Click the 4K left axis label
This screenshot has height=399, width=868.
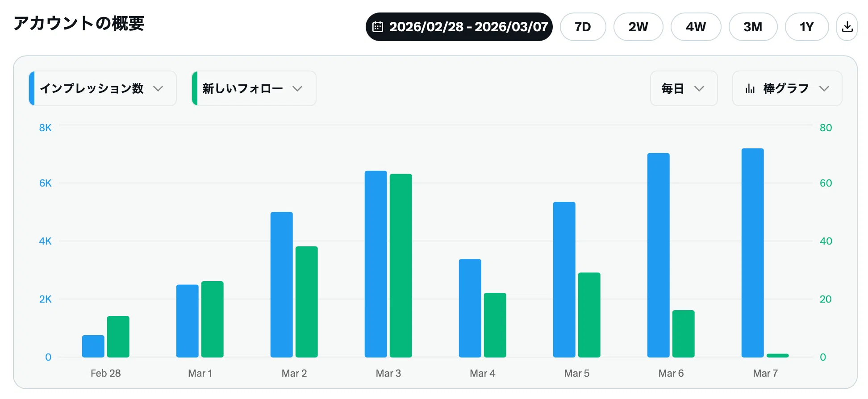(46, 241)
